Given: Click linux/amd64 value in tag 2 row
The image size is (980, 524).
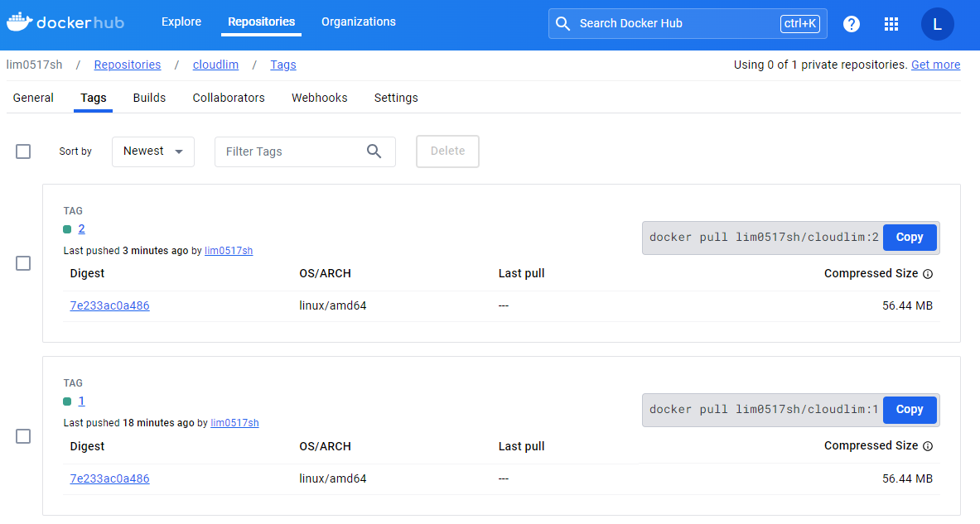Looking at the screenshot, I should pos(332,306).
